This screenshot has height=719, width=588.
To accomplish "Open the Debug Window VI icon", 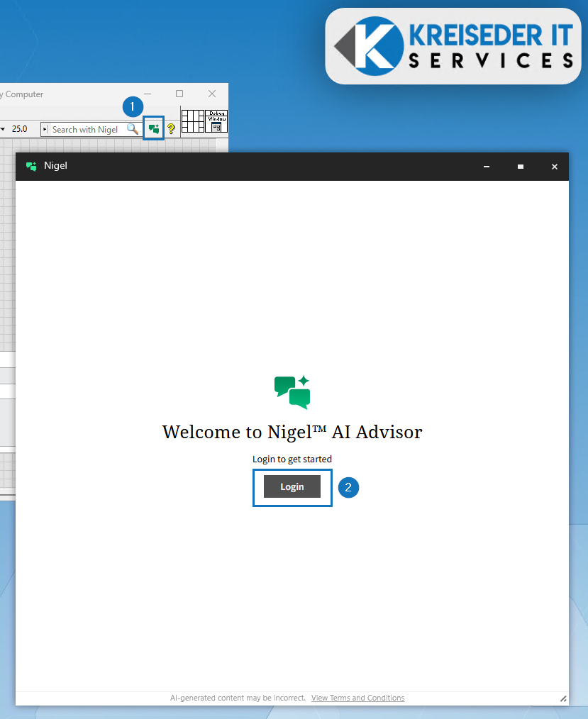I will tap(216, 121).
